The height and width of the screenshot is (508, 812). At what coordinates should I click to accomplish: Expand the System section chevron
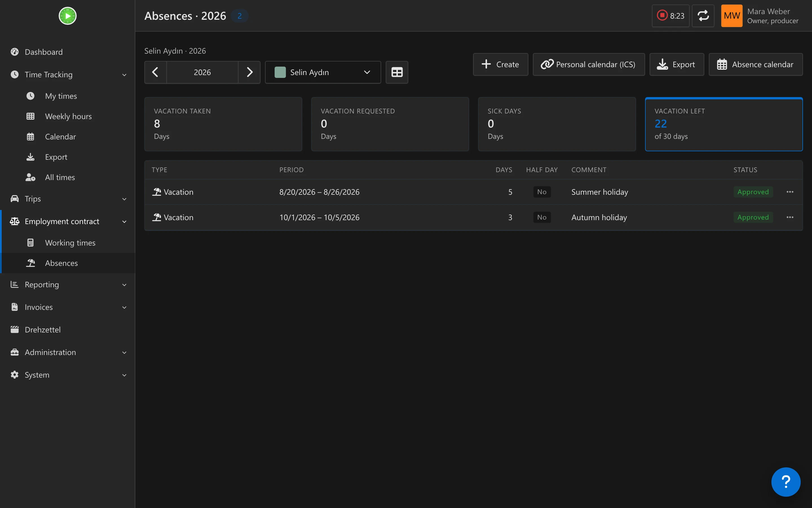pos(124,375)
